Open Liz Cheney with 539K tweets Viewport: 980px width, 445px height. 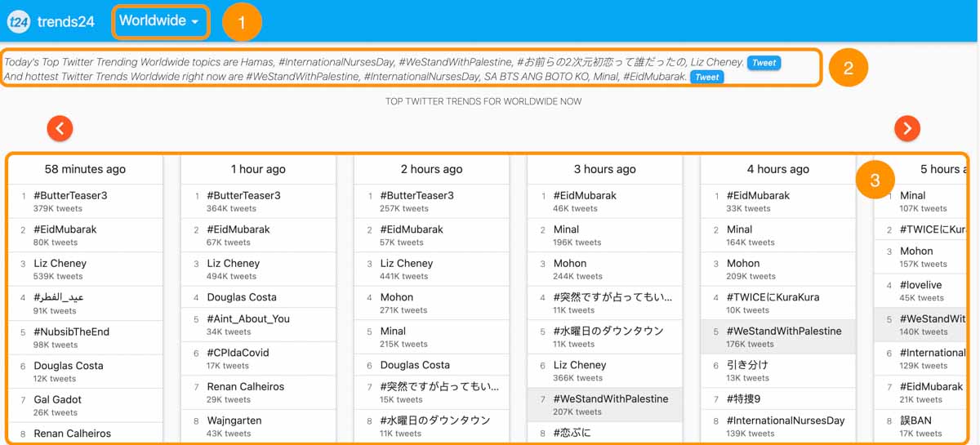(60, 264)
